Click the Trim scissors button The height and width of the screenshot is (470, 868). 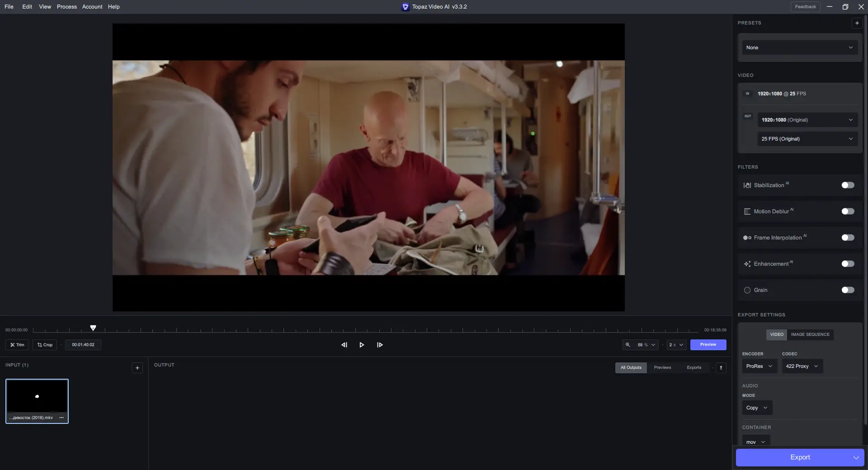click(x=17, y=345)
